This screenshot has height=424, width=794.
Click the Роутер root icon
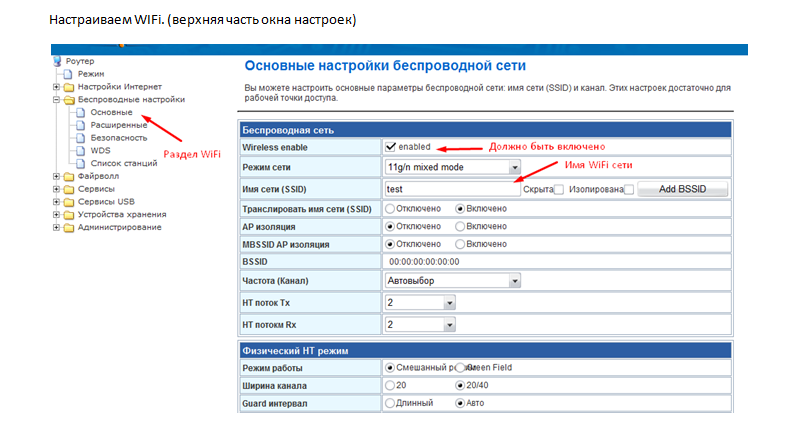pos(57,62)
